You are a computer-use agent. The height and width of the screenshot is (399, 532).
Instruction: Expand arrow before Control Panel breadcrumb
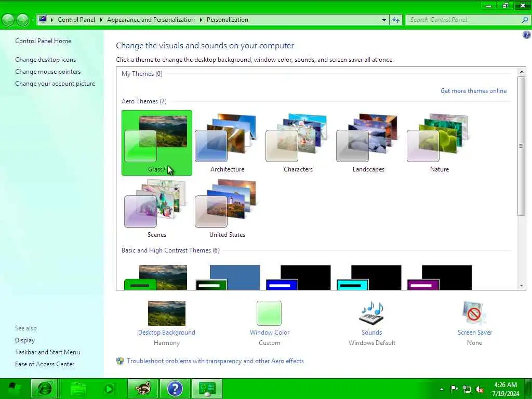tap(52, 20)
